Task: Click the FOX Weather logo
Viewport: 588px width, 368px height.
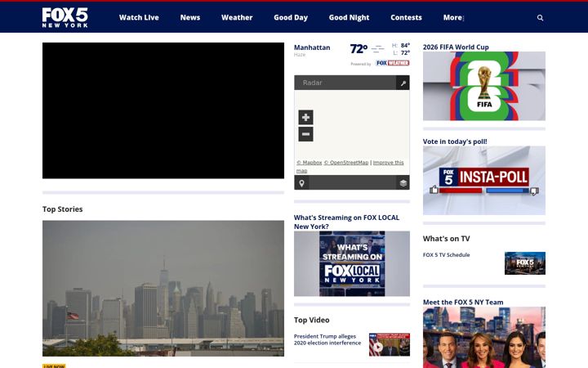Action: pos(392,63)
